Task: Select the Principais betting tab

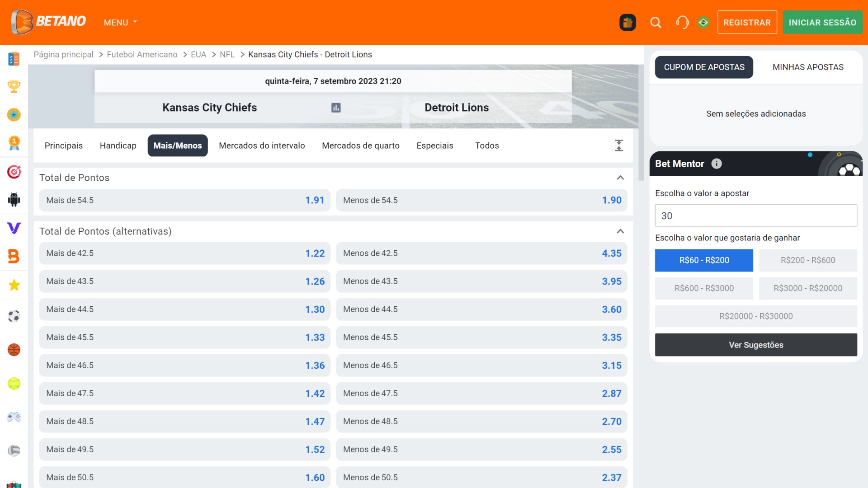Action: click(64, 145)
